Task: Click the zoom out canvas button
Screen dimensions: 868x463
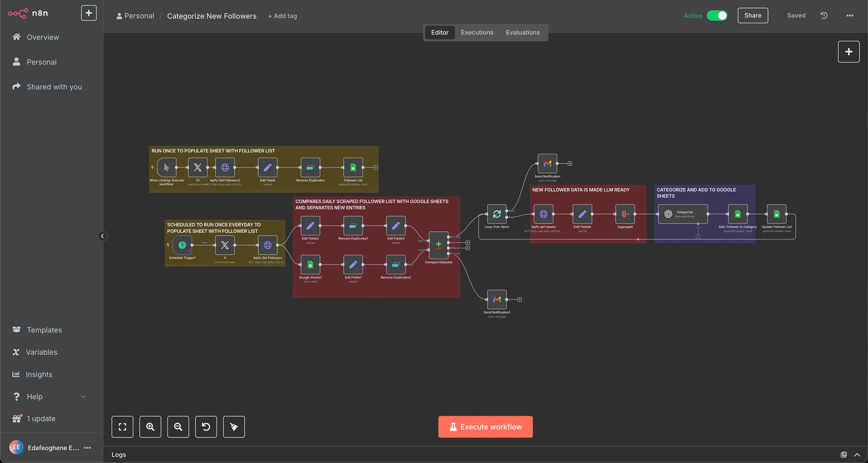Action: [178, 427]
